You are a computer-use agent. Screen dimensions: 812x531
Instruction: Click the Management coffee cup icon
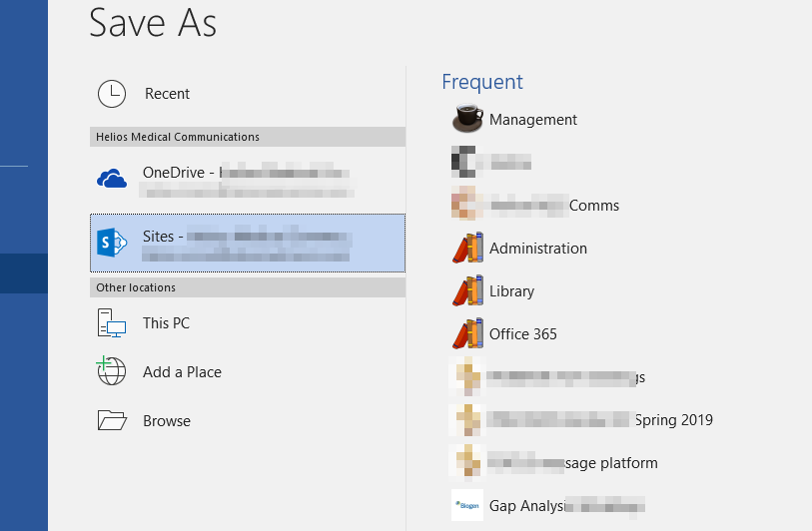(x=467, y=120)
